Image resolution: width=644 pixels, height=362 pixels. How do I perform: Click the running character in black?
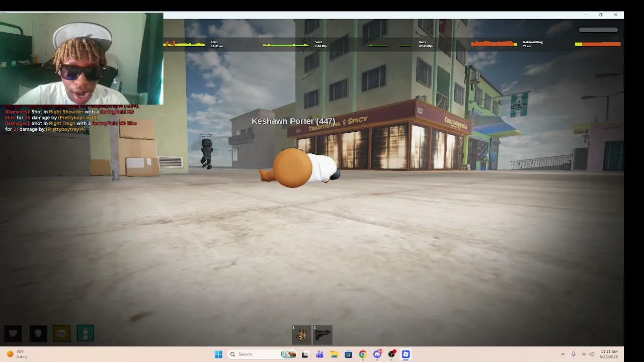pos(207,152)
